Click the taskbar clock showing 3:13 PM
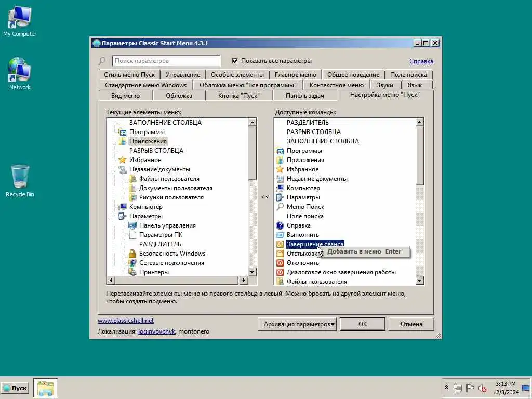532x399 pixels. click(506, 388)
